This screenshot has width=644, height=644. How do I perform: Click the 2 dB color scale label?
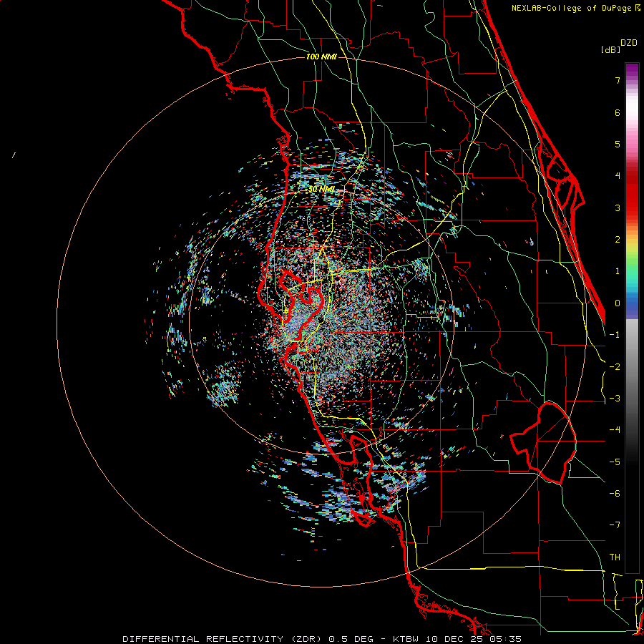[618, 240]
